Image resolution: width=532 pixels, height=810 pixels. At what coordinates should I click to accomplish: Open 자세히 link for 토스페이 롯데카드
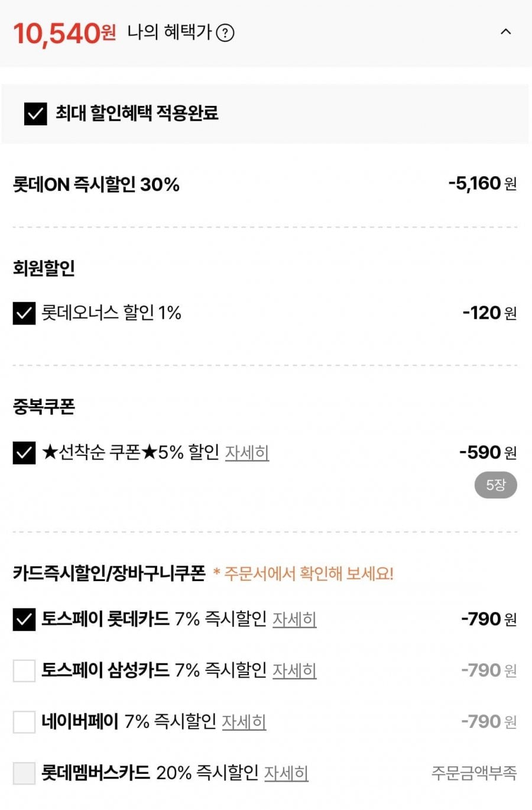click(x=294, y=620)
